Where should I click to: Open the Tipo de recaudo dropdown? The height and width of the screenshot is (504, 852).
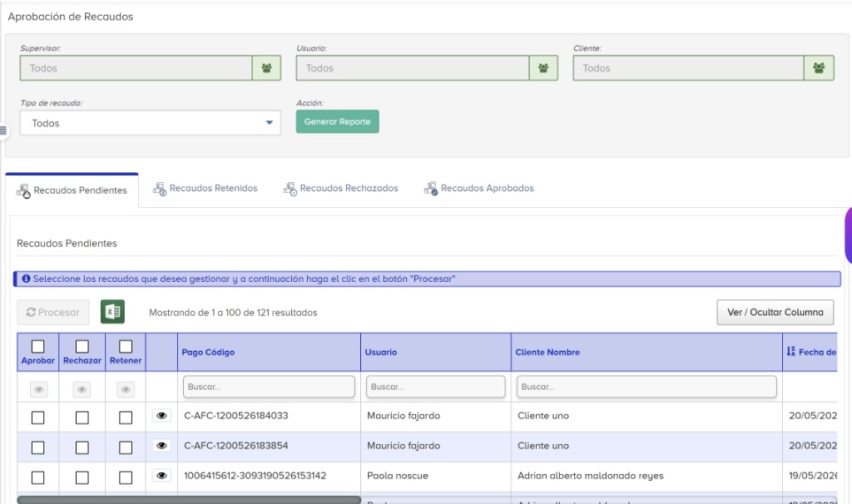pos(151,123)
